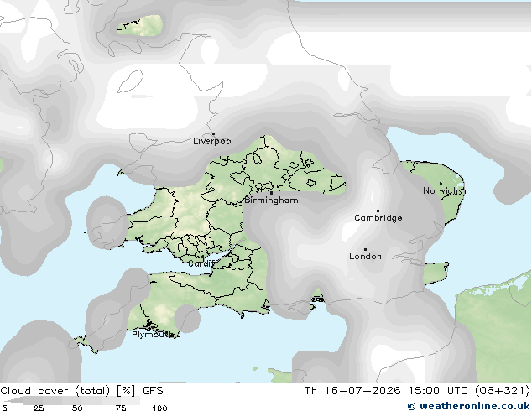Viewport: 532px width, 411px height.
Task: Select the Cambridge city label
Action: [x=378, y=218]
